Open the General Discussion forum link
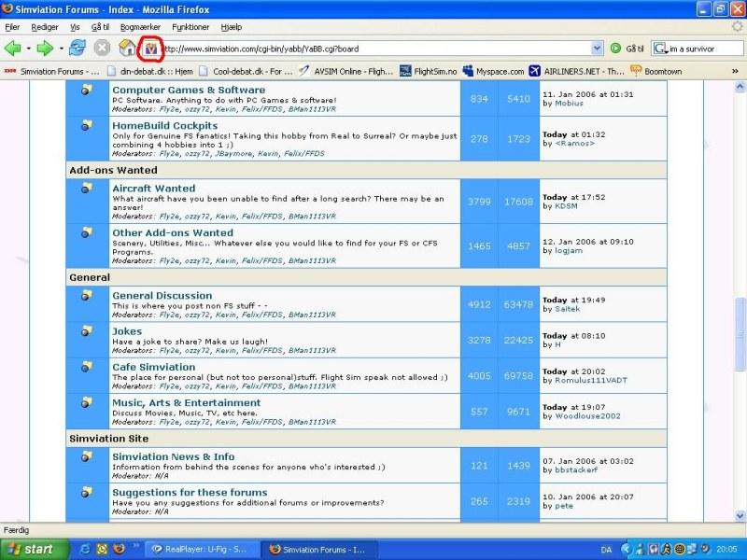747x560 pixels. pos(162,296)
